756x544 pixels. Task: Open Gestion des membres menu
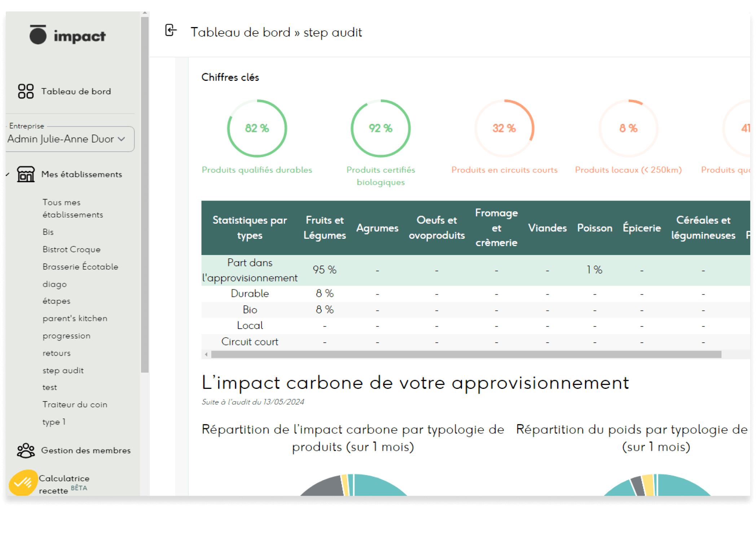click(x=86, y=450)
